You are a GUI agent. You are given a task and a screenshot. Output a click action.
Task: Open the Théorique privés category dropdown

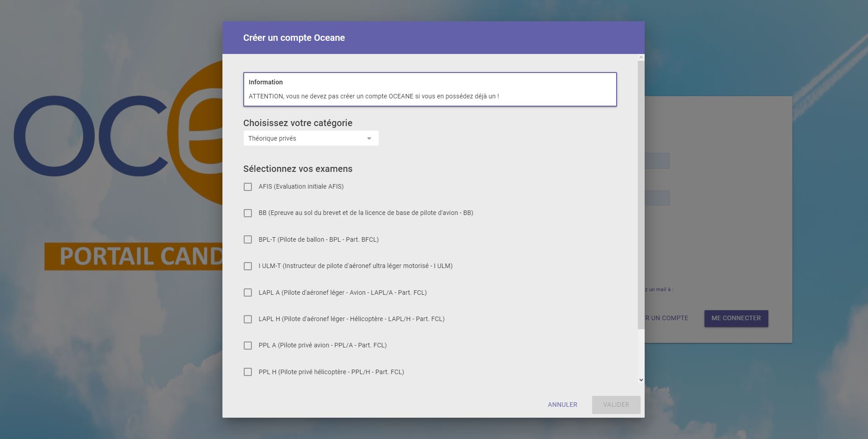pos(311,138)
